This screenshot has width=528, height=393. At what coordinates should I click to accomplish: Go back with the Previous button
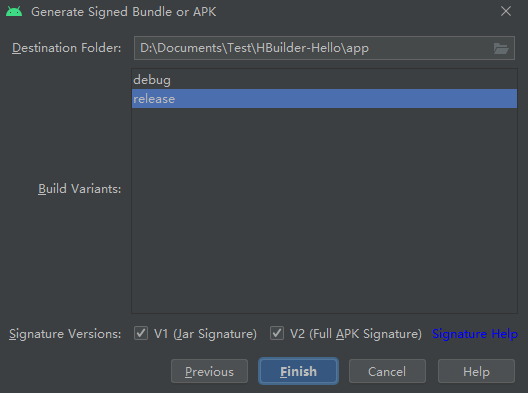pyautogui.click(x=209, y=371)
